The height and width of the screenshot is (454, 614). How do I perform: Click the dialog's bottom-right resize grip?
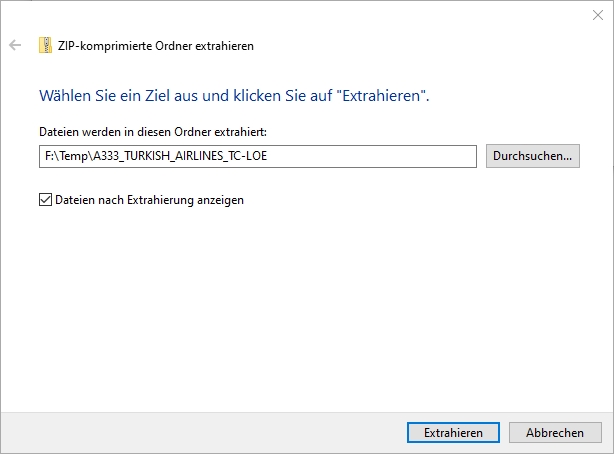(609, 449)
